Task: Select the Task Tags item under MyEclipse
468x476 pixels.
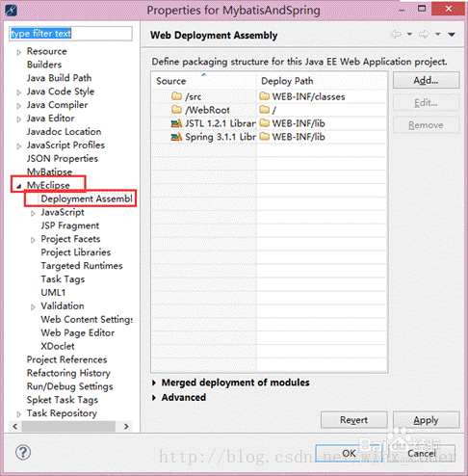Action: point(63,279)
